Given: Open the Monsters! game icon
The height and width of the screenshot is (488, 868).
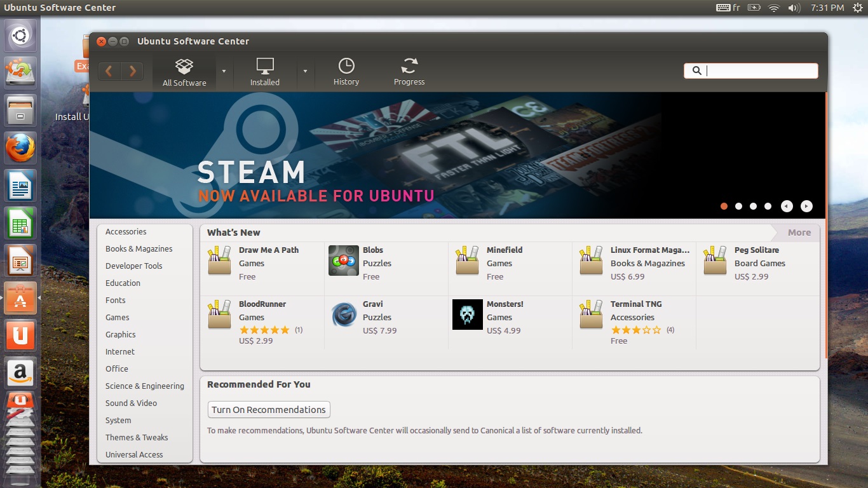Looking at the screenshot, I should pyautogui.click(x=468, y=315).
